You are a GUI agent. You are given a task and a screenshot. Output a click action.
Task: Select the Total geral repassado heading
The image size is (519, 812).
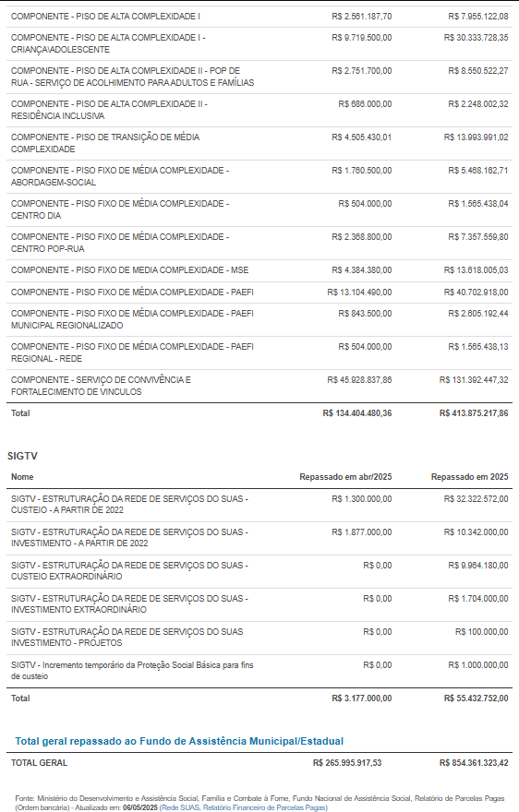coord(179,741)
